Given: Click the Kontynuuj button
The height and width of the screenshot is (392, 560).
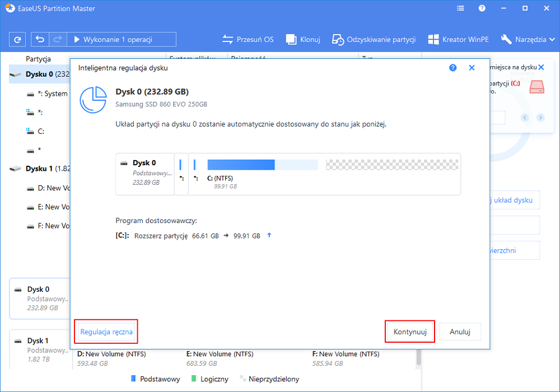Looking at the screenshot, I should pyautogui.click(x=410, y=332).
